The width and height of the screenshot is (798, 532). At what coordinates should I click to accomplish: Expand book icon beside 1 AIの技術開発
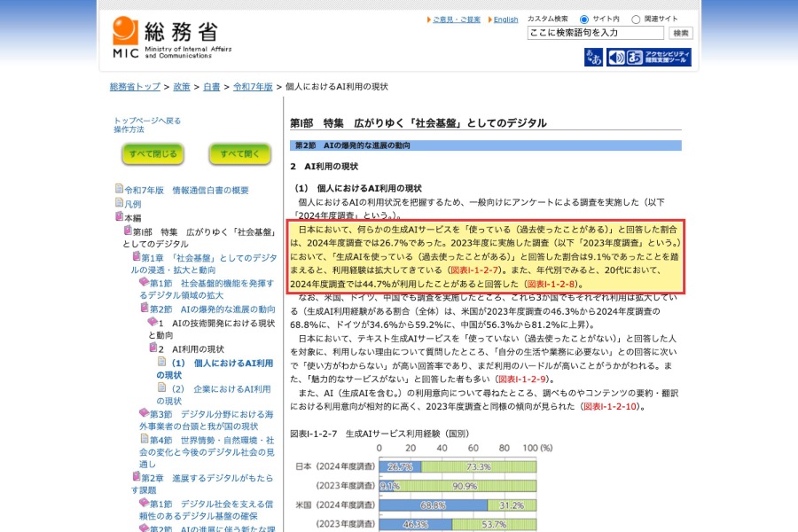(153, 322)
